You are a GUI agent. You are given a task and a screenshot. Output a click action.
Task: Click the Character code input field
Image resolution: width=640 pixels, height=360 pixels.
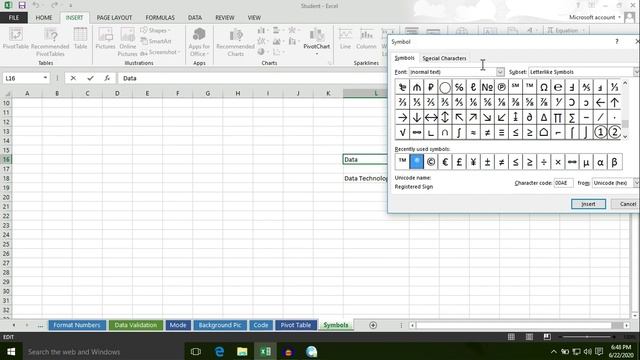563,183
